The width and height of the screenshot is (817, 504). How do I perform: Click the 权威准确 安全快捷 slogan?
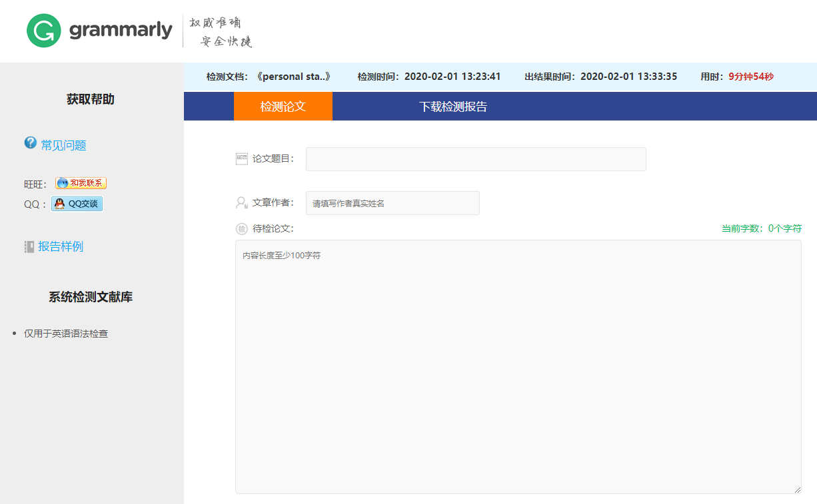pyautogui.click(x=221, y=32)
